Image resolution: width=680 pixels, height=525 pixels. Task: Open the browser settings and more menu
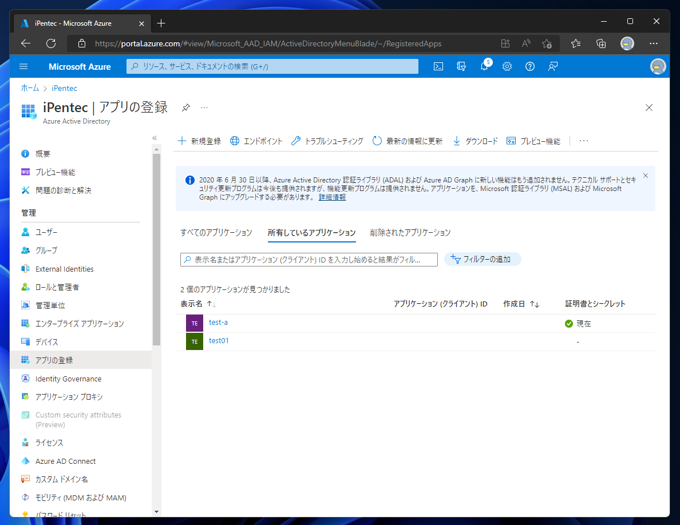pos(653,43)
